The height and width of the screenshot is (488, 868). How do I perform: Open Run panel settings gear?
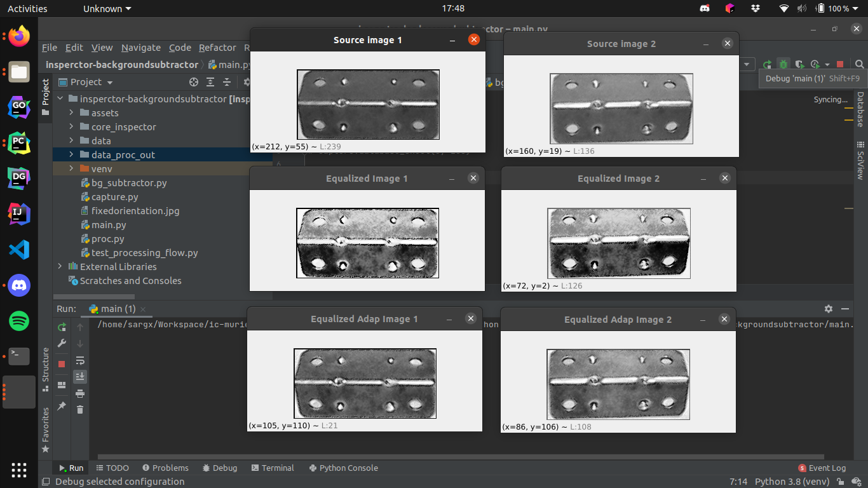(x=828, y=309)
